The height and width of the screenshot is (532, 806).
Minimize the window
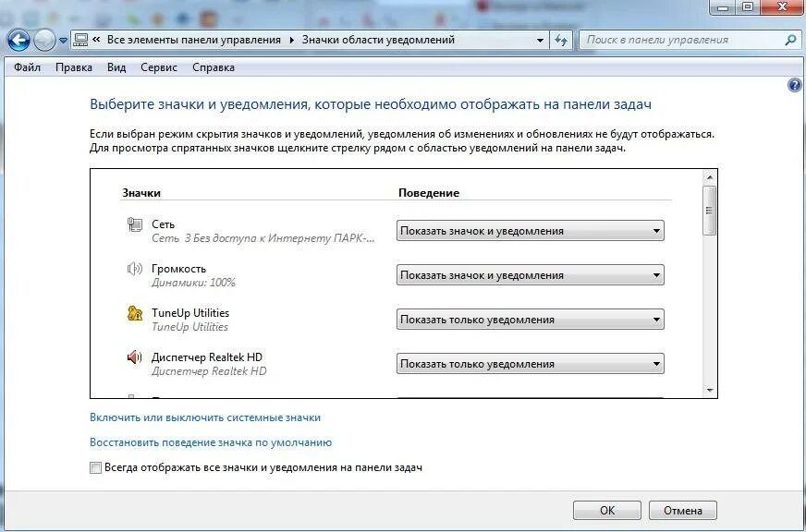pos(724,6)
